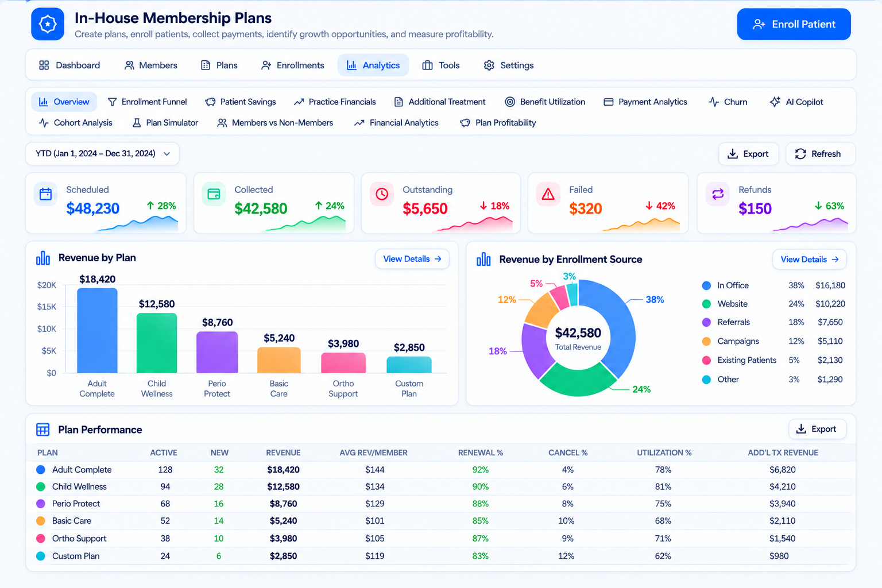The width and height of the screenshot is (882, 588).
Task: Open the Plan Profitability report
Action: tap(498, 123)
